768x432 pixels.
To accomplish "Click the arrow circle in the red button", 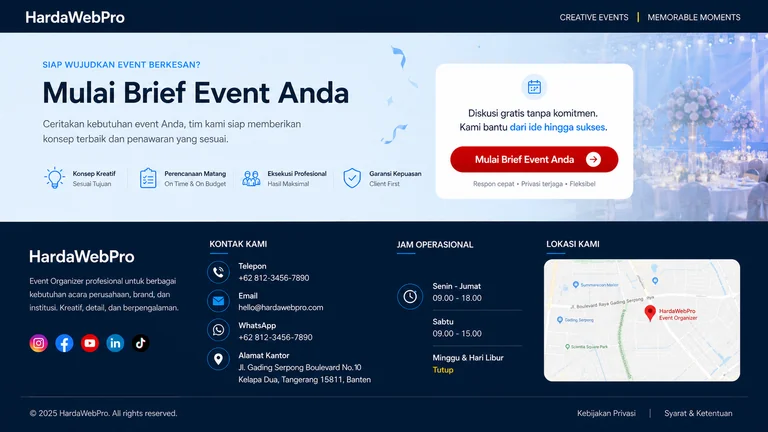I will 593,159.
